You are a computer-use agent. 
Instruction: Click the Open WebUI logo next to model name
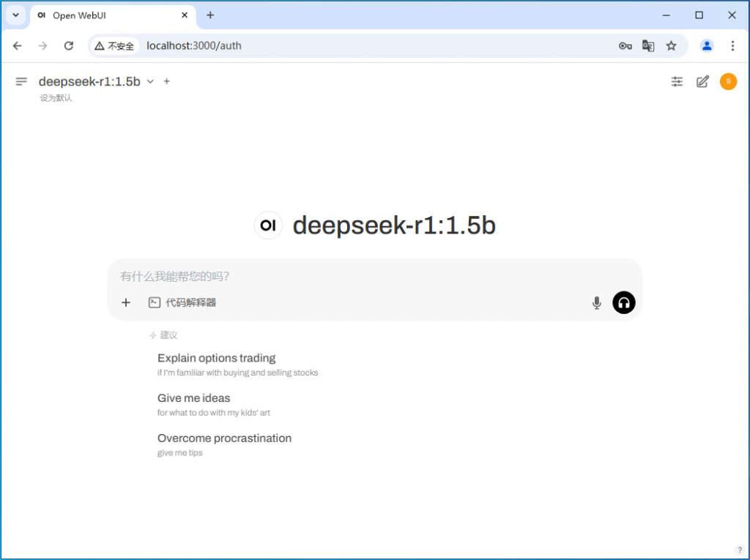click(x=268, y=225)
